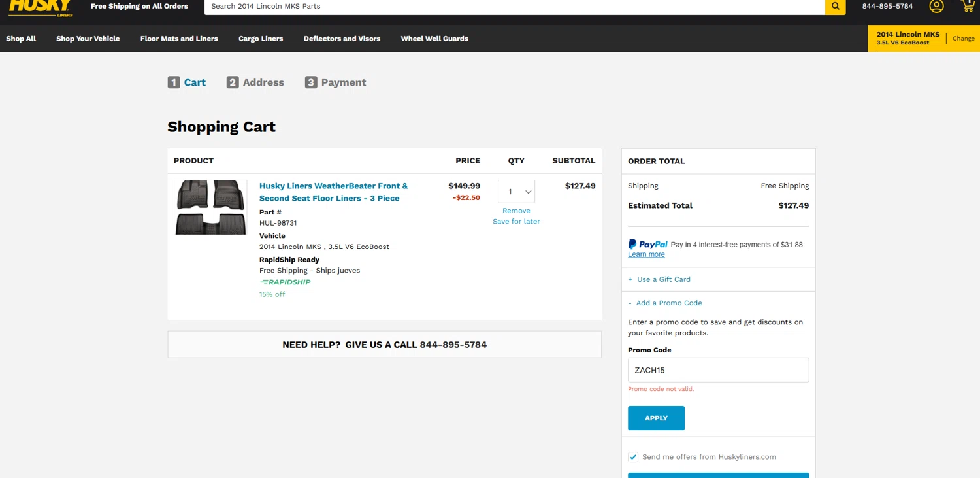Open the user account icon
The width and height of the screenshot is (980, 478).
click(x=936, y=7)
